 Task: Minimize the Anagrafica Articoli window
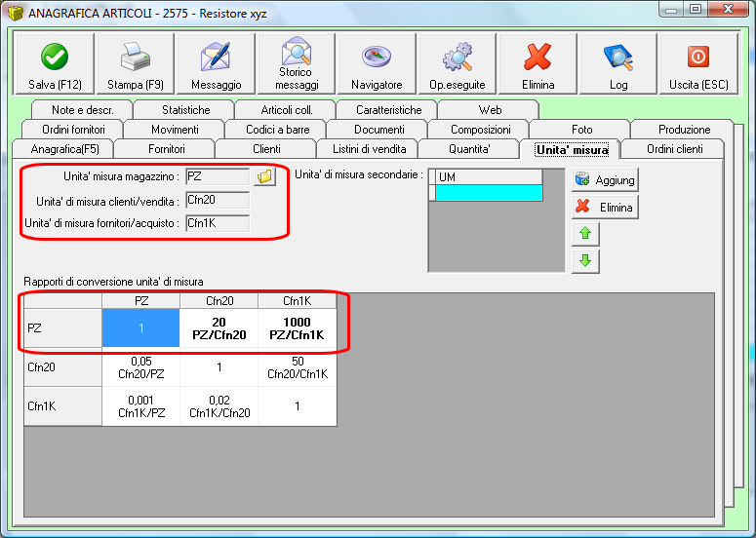coord(672,9)
